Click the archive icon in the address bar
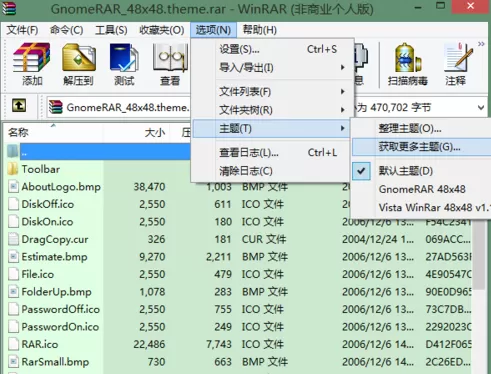The height and width of the screenshot is (374, 491). click(56, 107)
